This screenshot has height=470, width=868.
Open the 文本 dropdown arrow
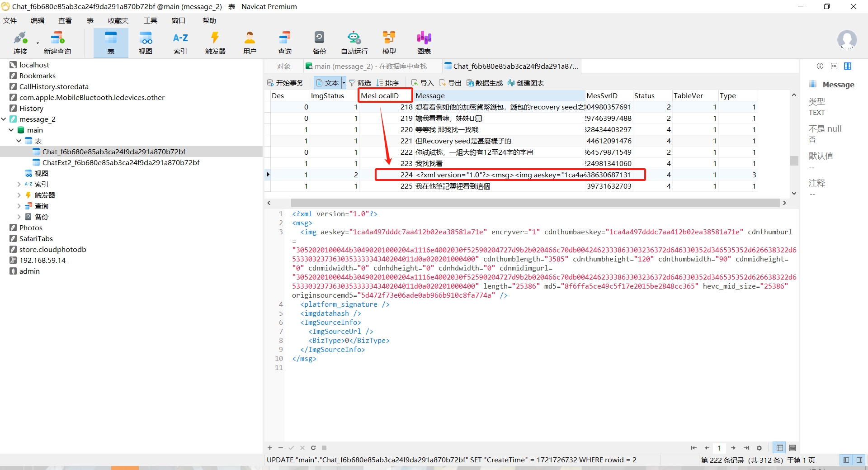(344, 83)
